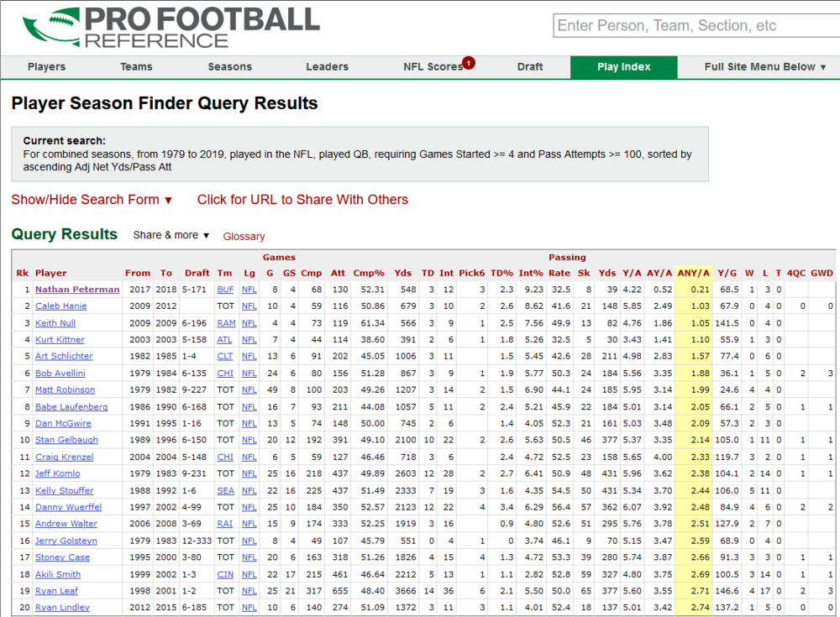Open Dan McGwire's player page
The image size is (840, 617).
point(63,423)
